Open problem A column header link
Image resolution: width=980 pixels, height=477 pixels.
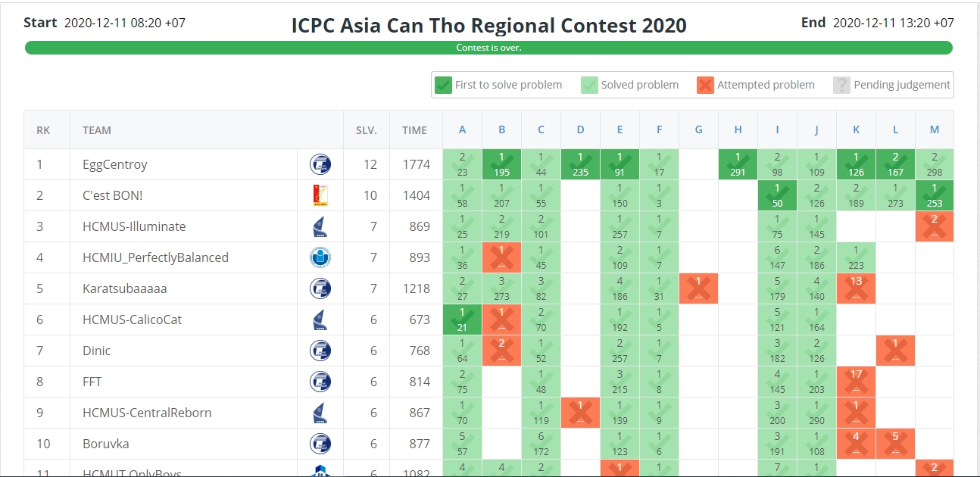462,129
